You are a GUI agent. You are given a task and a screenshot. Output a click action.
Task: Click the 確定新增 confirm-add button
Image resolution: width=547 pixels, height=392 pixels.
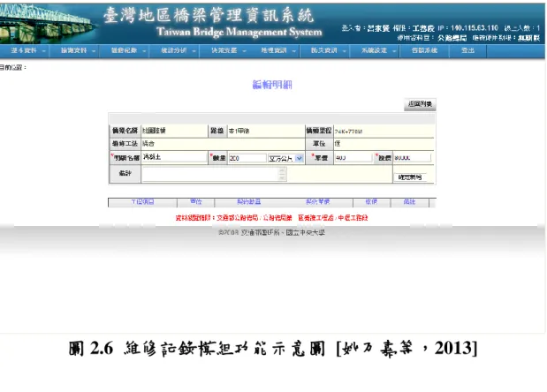coord(410,177)
